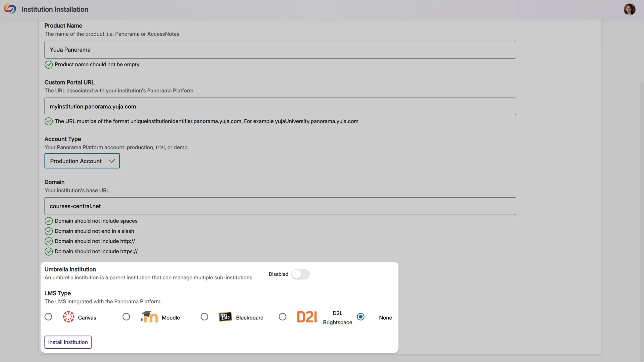This screenshot has width=644, height=362.
Task: Click the checkmark next to Domain spaces rule
Action: 49,221
